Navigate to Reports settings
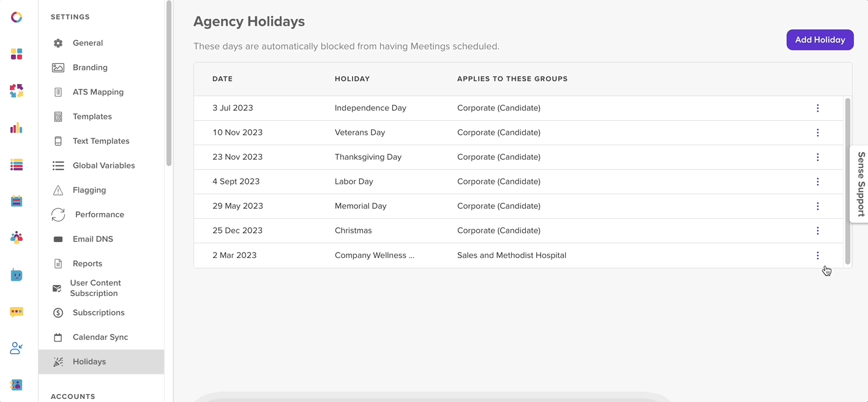The height and width of the screenshot is (402, 868). (88, 264)
